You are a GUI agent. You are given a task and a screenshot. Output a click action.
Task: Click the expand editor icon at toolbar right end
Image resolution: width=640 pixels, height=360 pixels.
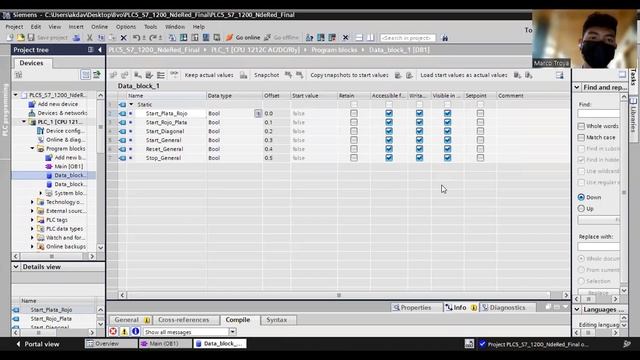(560, 75)
